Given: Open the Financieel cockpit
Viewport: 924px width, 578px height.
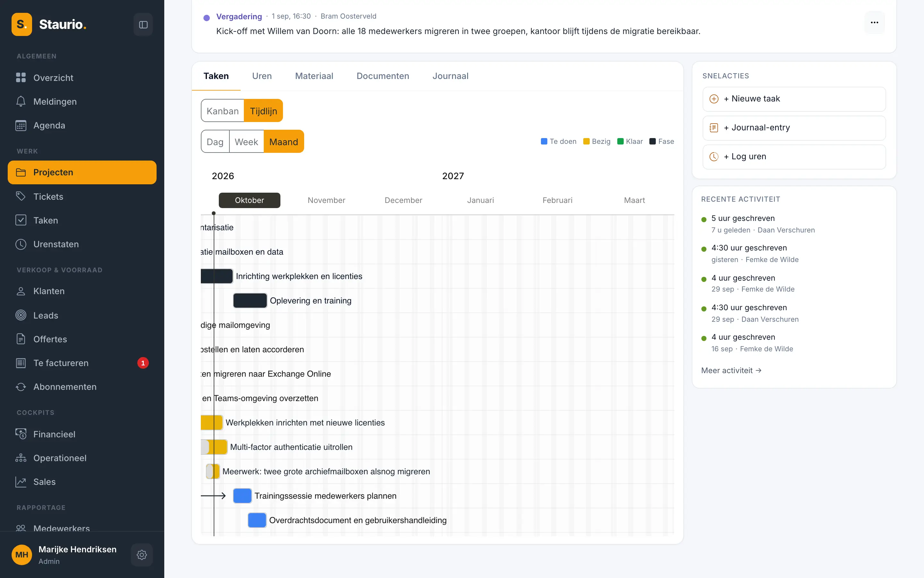Looking at the screenshot, I should point(82,434).
